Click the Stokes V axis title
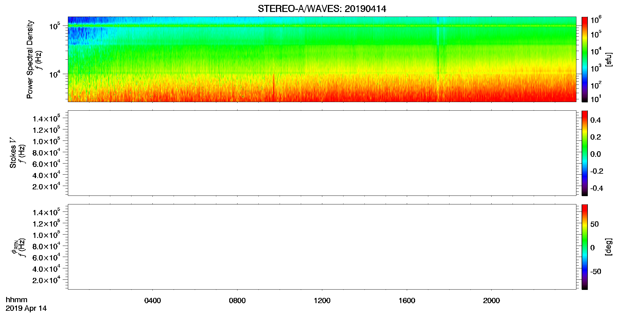 click(x=13, y=153)
